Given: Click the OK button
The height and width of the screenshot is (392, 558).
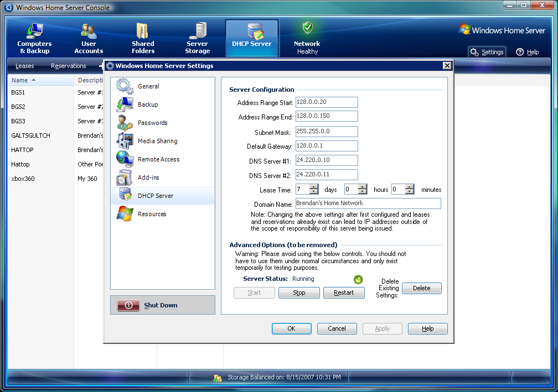Looking at the screenshot, I should (x=291, y=329).
